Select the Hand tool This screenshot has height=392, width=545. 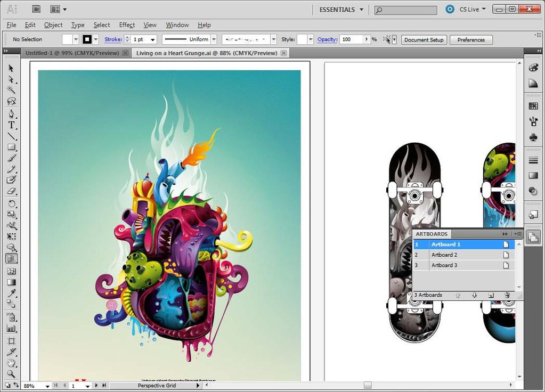11,363
